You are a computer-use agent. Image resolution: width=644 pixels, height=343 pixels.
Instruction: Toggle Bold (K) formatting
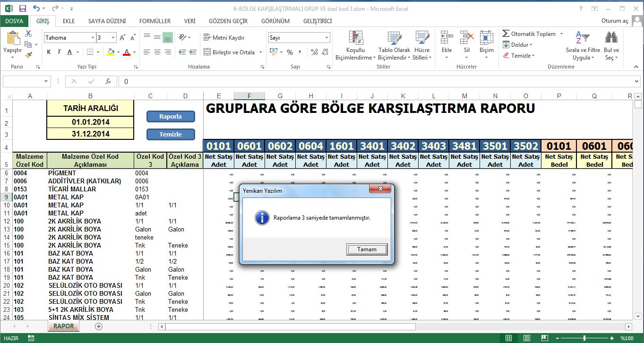[x=49, y=52]
